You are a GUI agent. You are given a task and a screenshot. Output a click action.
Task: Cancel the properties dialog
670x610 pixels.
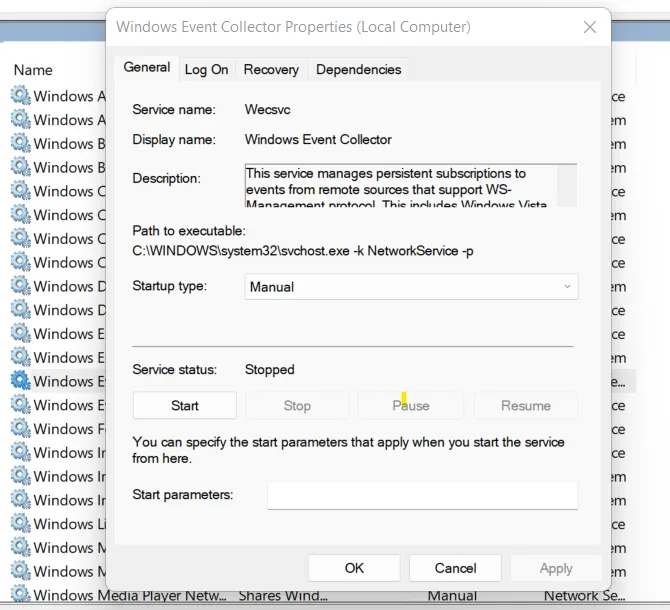(x=455, y=568)
